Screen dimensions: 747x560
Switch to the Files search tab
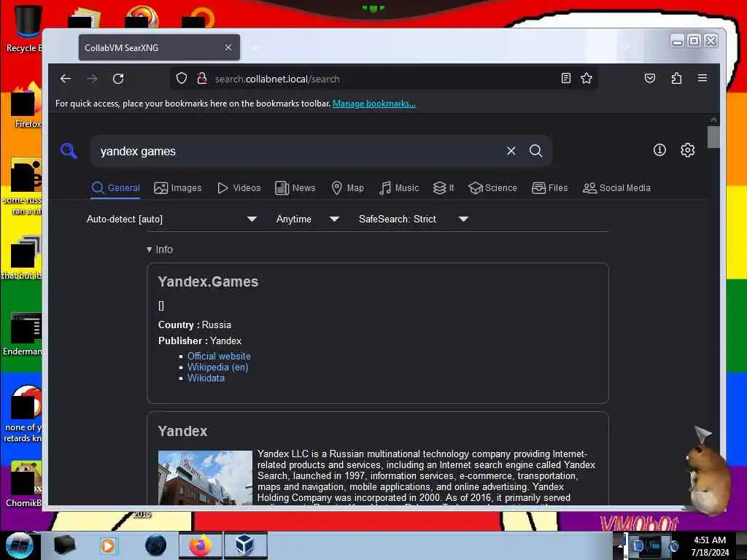pos(550,187)
